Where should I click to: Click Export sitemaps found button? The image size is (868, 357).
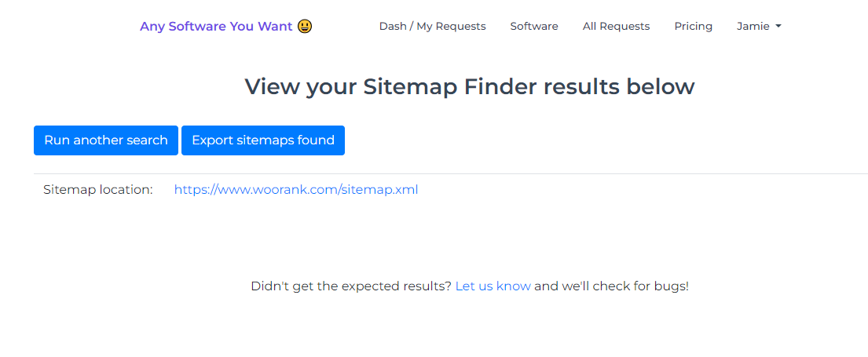263,140
